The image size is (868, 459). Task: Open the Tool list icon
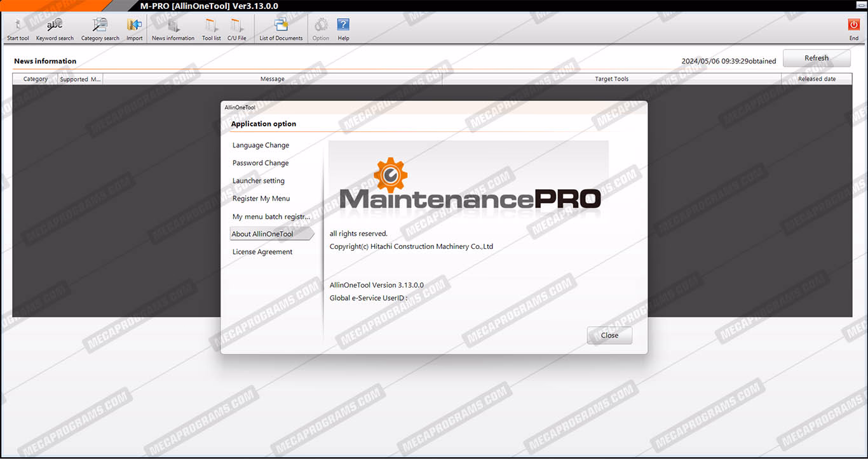(211, 25)
